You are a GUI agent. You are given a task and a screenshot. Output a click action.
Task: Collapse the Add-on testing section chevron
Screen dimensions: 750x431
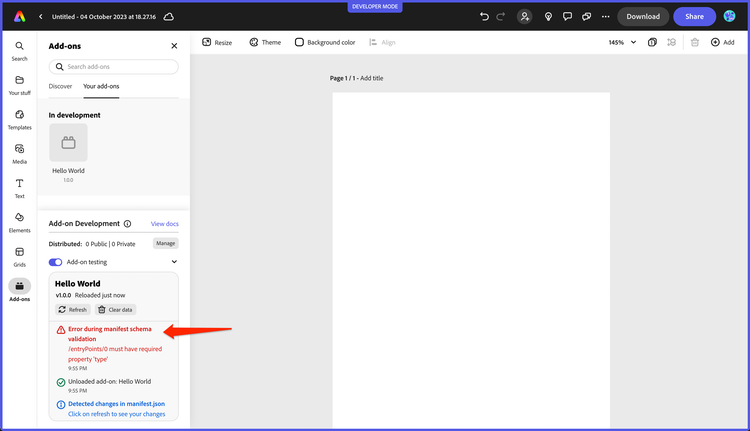pyautogui.click(x=174, y=262)
